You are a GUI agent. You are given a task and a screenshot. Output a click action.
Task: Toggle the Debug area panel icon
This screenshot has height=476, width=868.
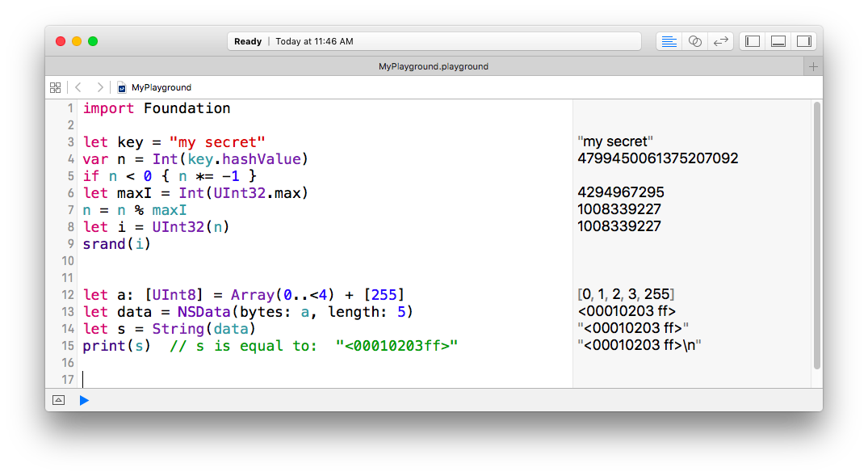pos(778,40)
